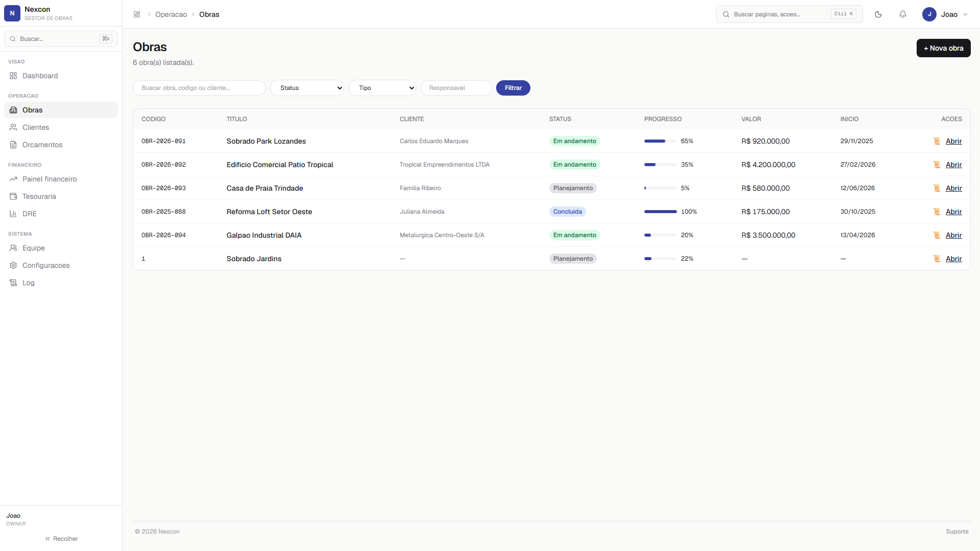
Task: Click code OBR-2026-091
Action: pyautogui.click(x=164, y=141)
